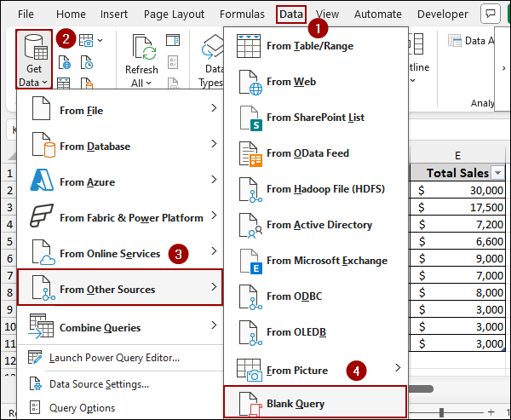Select row 5 header
The image size is (511, 420).
(9, 241)
